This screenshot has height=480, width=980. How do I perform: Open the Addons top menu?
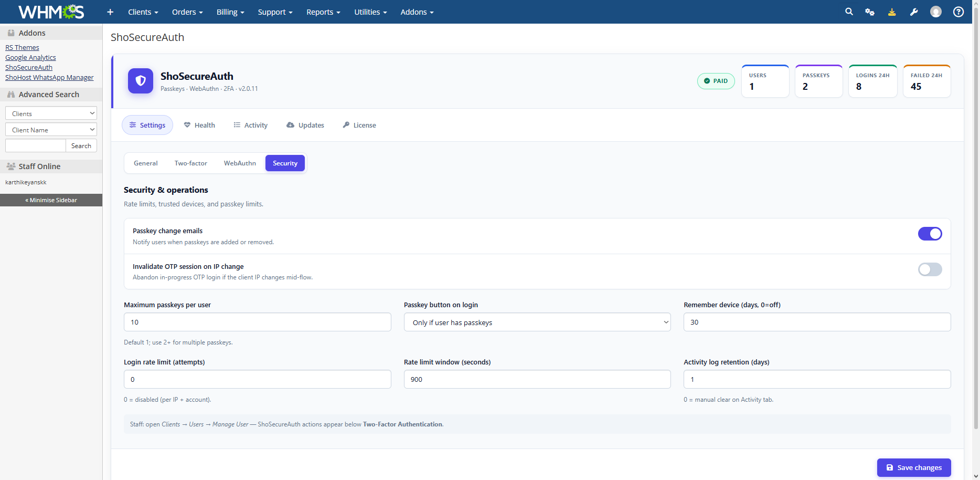point(417,12)
